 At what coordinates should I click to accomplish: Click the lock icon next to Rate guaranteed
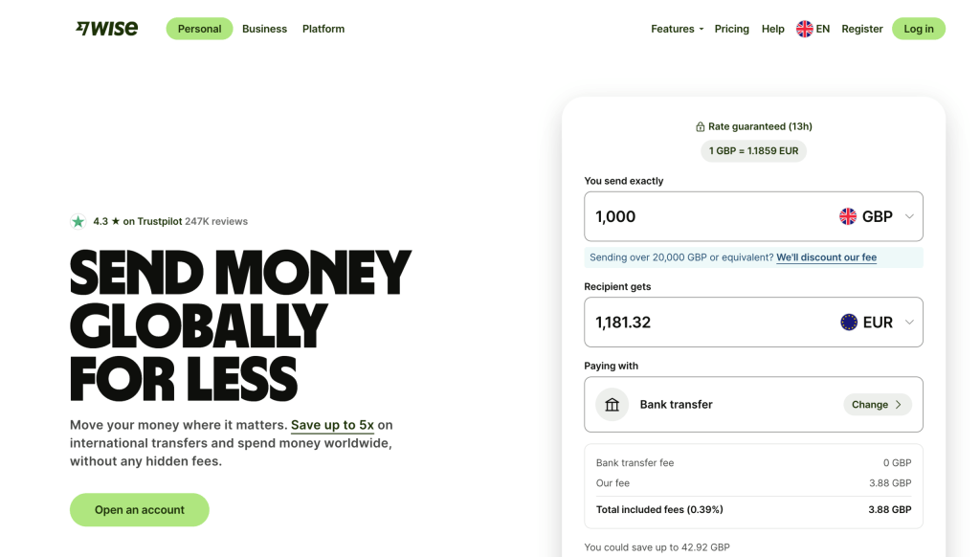click(700, 125)
